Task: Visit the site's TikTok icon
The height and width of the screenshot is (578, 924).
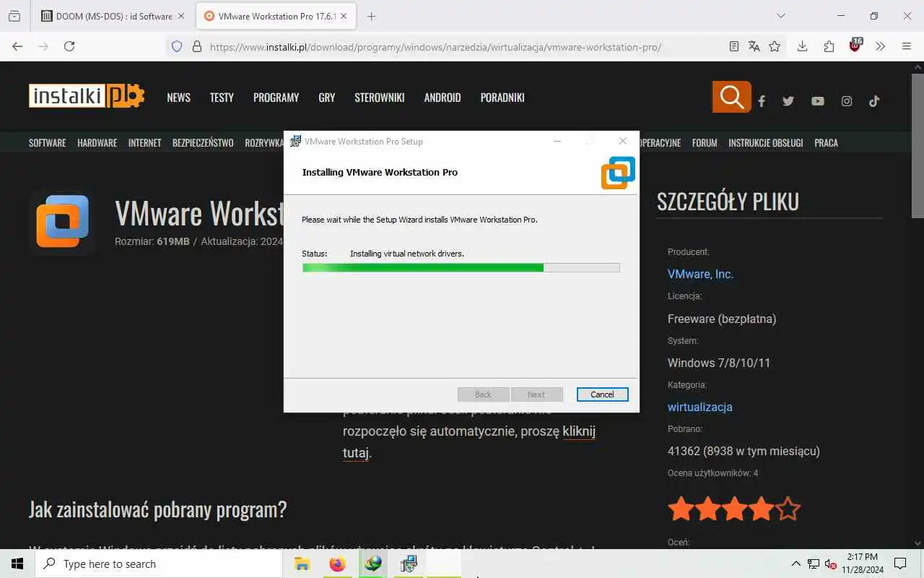Action: tap(874, 101)
